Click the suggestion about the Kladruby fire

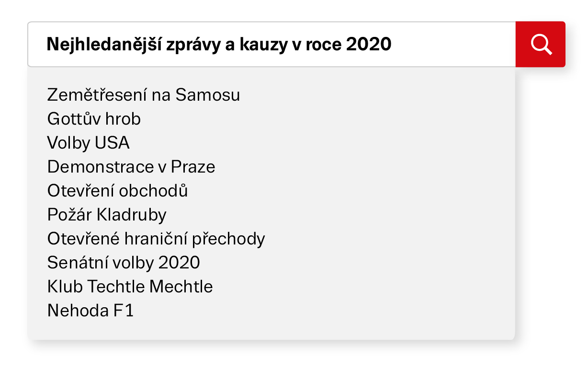107,215
